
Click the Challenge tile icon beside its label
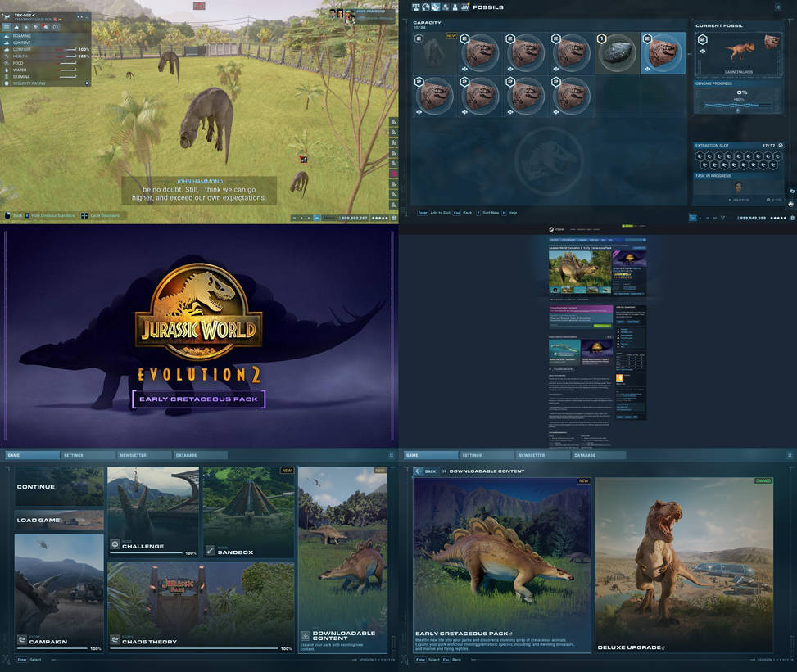(x=115, y=544)
